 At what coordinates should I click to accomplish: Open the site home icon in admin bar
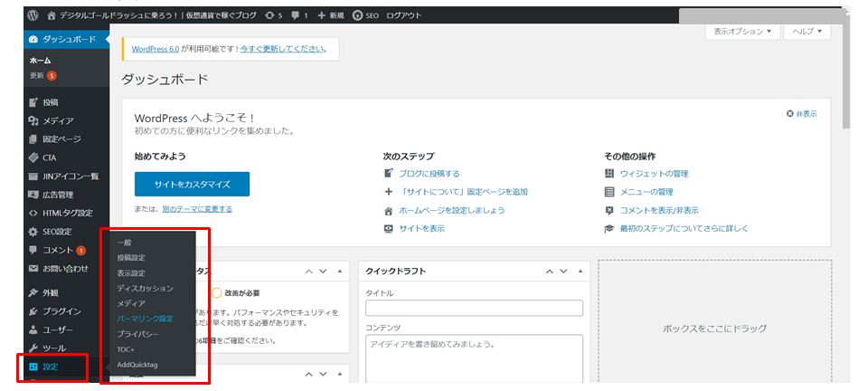click(52, 15)
